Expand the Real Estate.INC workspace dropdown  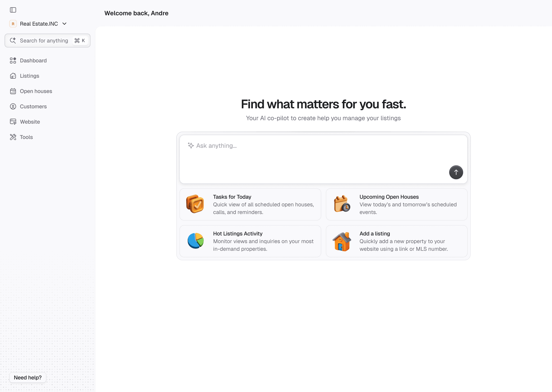pyautogui.click(x=64, y=24)
